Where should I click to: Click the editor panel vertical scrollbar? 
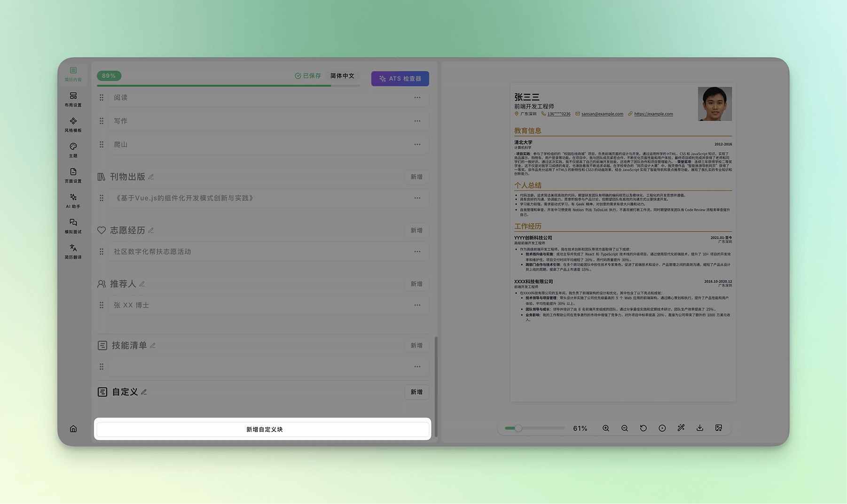(436, 386)
